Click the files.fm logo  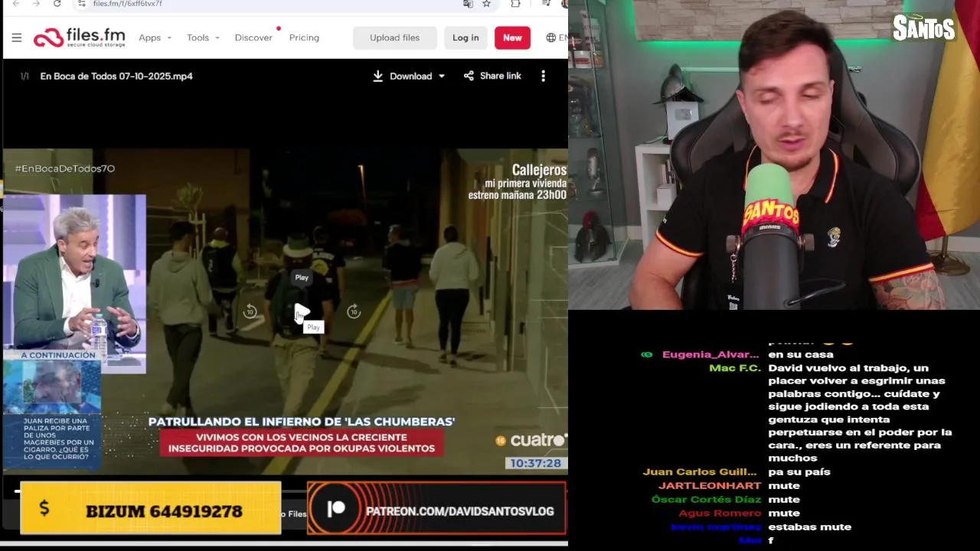pyautogui.click(x=79, y=37)
